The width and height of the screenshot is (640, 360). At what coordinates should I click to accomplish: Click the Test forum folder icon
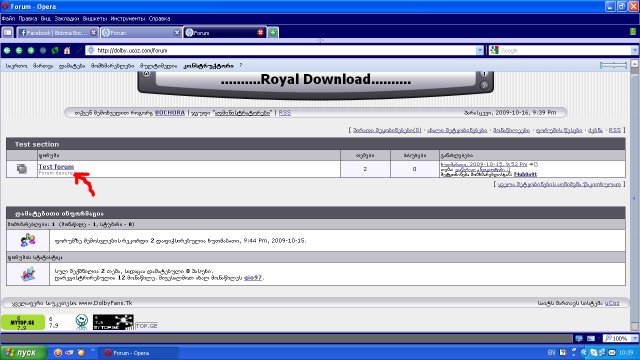point(22,169)
